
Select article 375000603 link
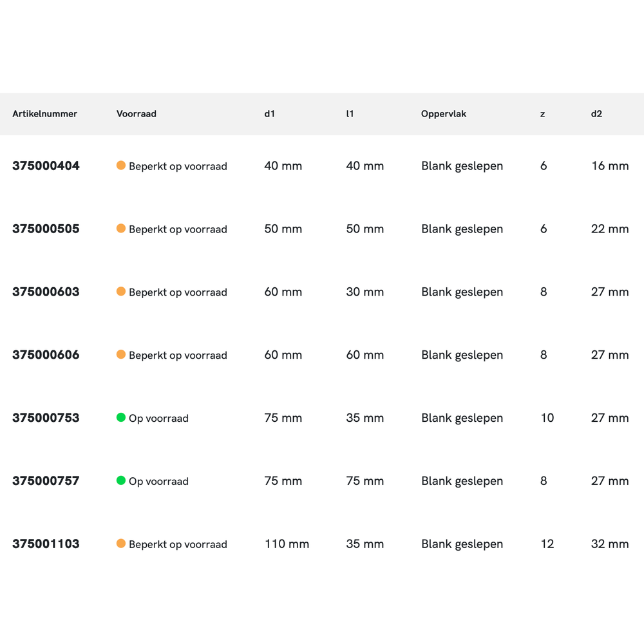point(46,292)
